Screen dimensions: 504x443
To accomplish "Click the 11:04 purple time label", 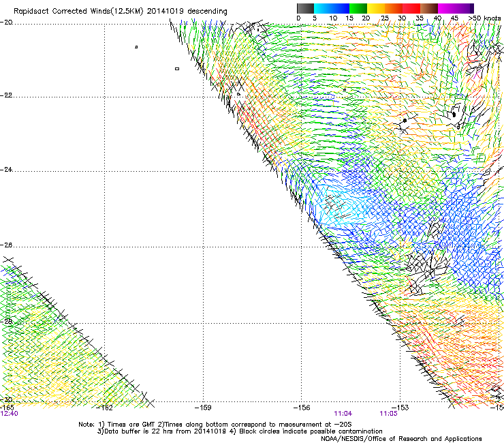I will click(343, 414).
